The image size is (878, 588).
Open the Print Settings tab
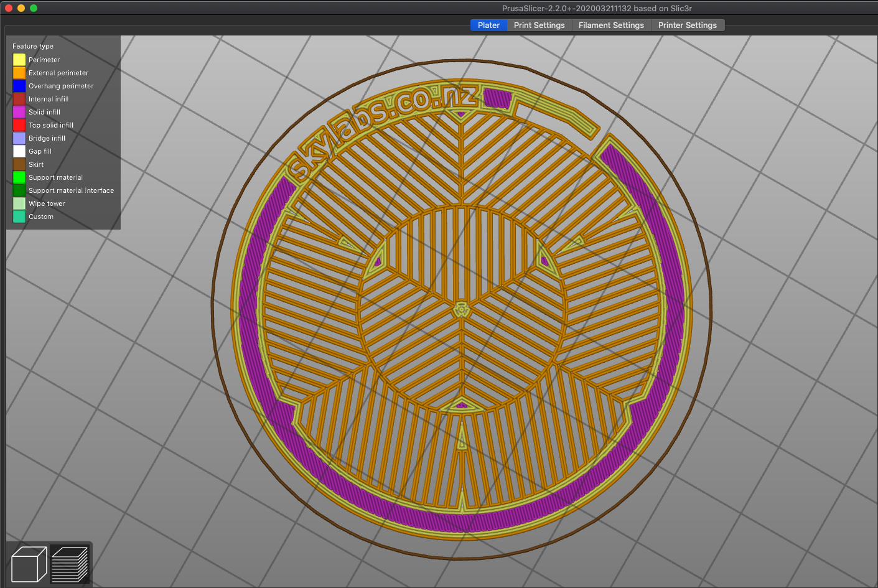coord(539,25)
